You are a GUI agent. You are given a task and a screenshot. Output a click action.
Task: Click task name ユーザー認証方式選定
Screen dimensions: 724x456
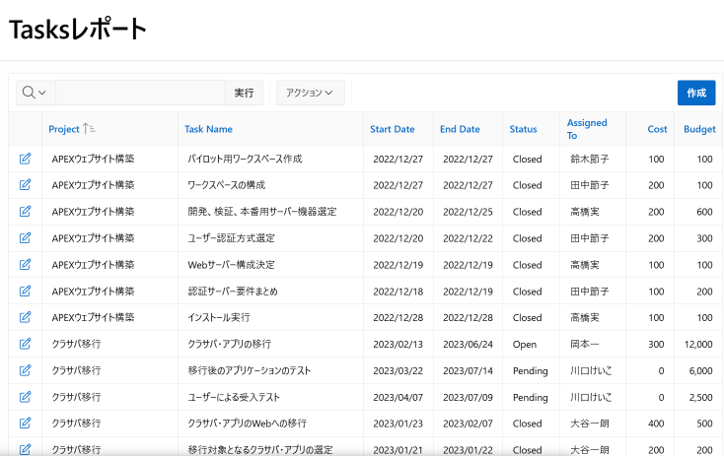(x=231, y=238)
